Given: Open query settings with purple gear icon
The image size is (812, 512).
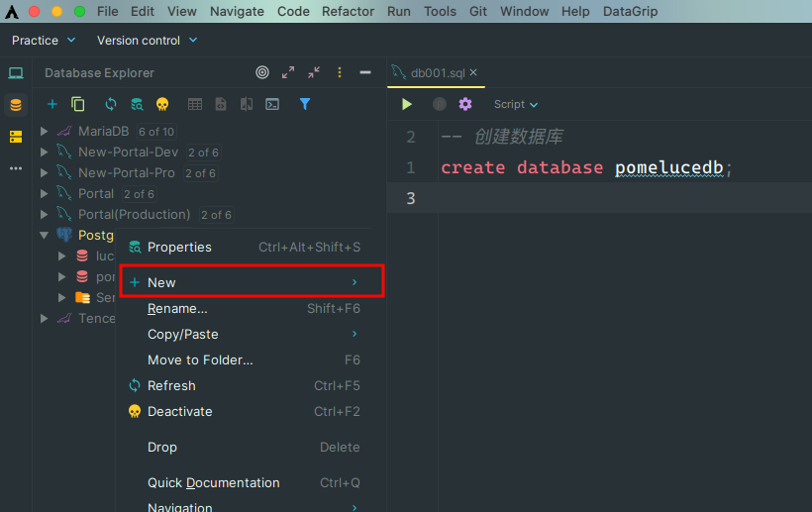Looking at the screenshot, I should tap(465, 104).
